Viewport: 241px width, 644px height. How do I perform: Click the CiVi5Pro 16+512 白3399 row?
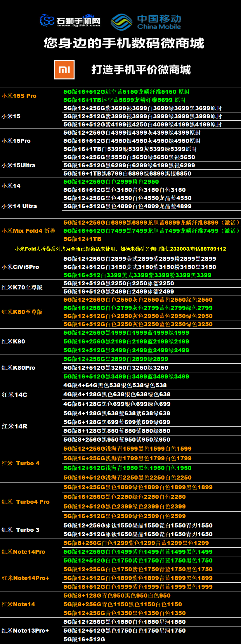click(x=152, y=275)
